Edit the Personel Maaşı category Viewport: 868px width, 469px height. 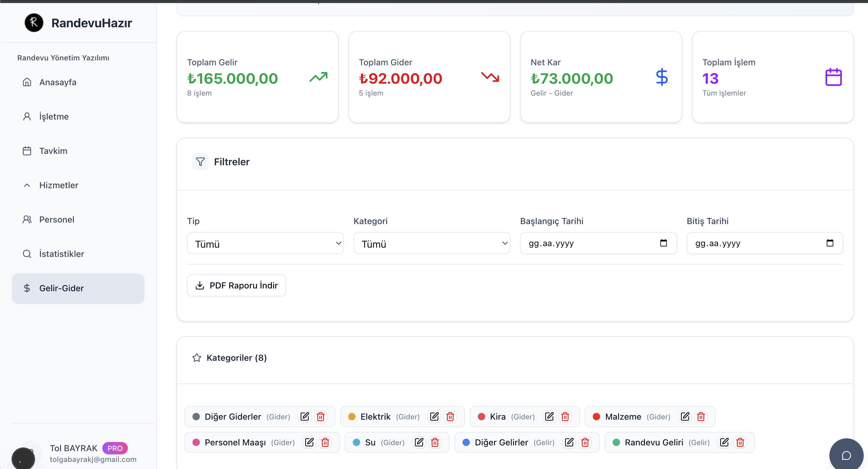point(309,442)
